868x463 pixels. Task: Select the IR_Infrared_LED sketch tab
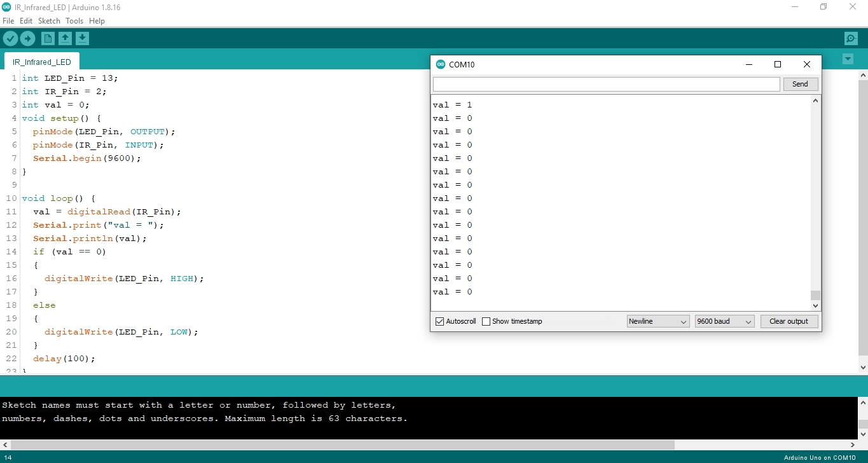[x=42, y=62]
